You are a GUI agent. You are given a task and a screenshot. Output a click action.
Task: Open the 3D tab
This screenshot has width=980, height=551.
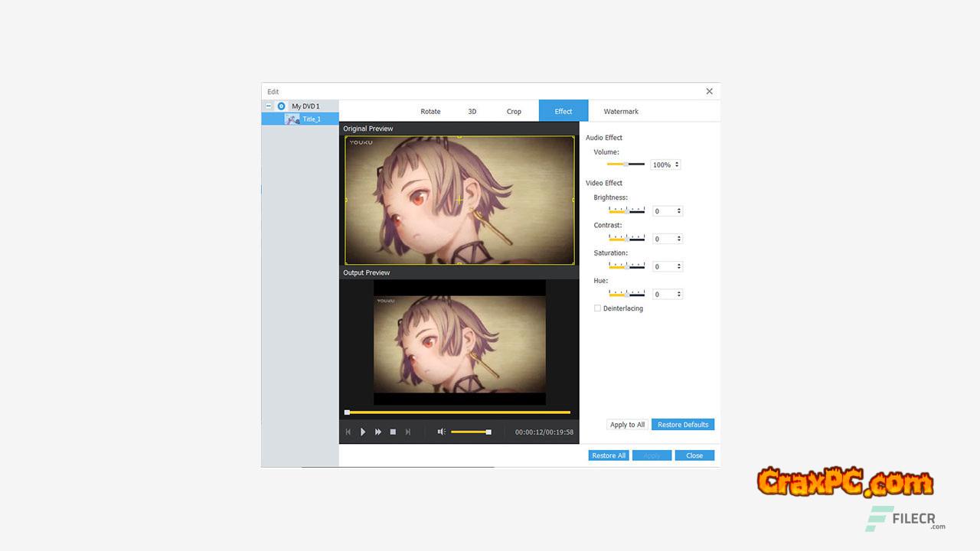(472, 111)
